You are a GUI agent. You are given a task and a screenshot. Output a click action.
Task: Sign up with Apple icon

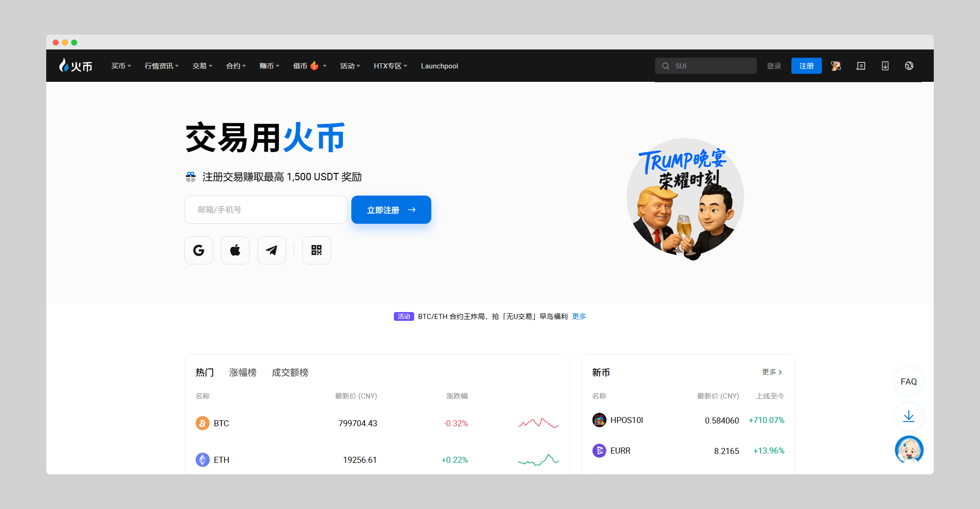235,250
